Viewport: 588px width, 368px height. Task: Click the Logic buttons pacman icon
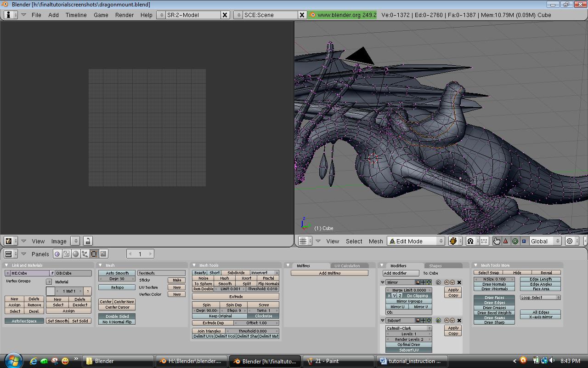click(57, 253)
